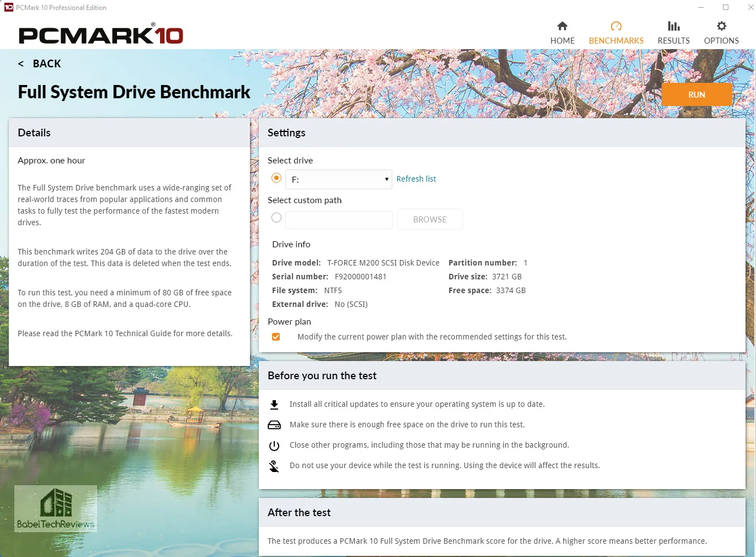Click the external drive value No (SCSI)
756x557 pixels.
(351, 304)
